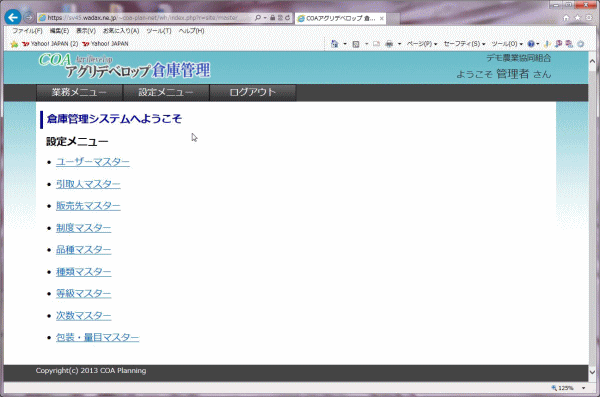This screenshot has width=600, height=397.
Task: Open the ツール(T) menu in the menu bar
Action: tap(159, 31)
